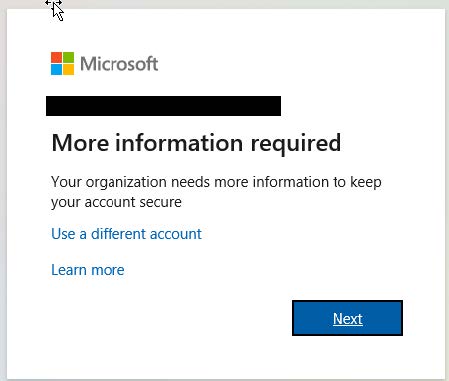
Task: Click the 'More information required' heading
Action: click(x=196, y=144)
